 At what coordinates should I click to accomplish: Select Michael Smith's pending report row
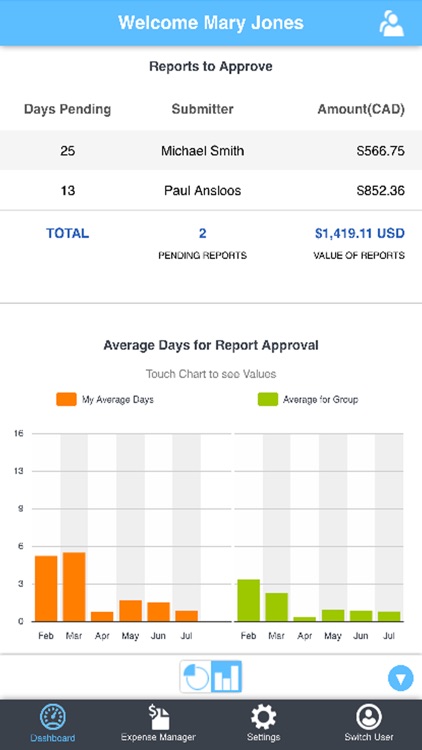click(211, 151)
